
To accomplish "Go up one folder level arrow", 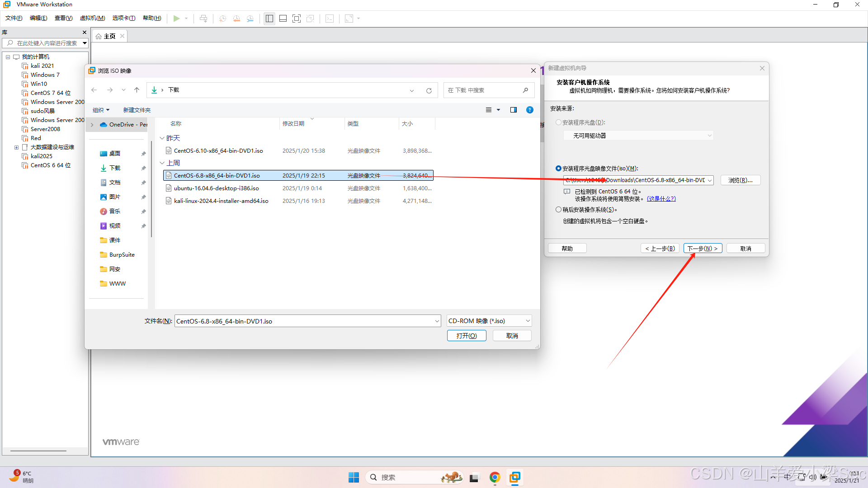I will point(137,90).
